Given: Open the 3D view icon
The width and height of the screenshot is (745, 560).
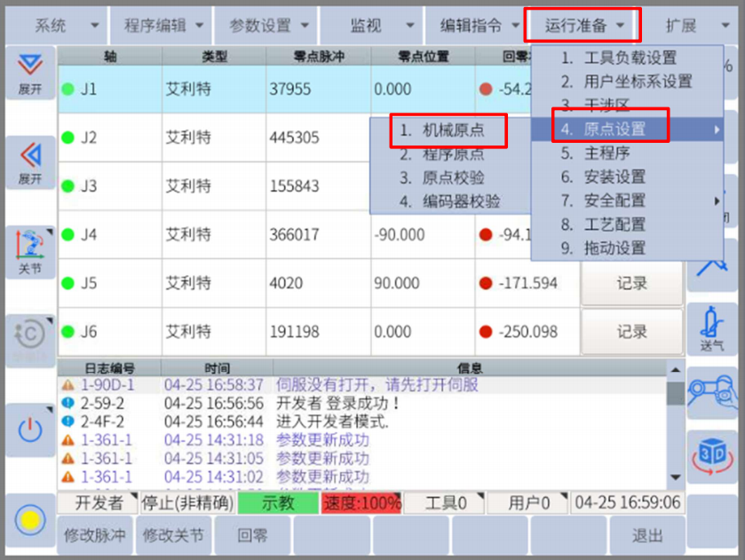Looking at the screenshot, I should (711, 450).
